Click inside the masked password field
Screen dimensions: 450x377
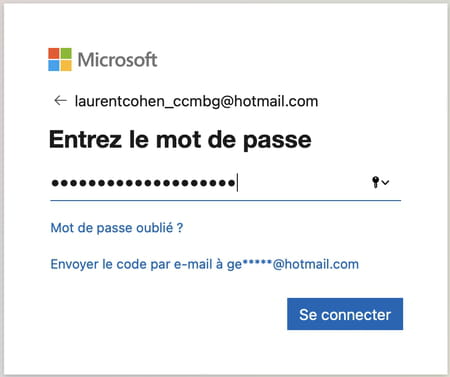pos(225,183)
